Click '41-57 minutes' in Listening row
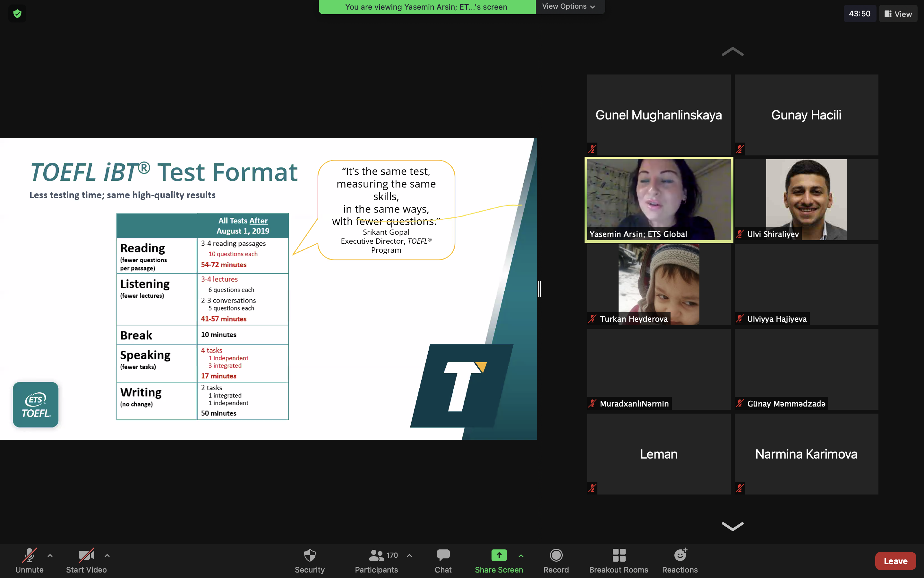Image resolution: width=924 pixels, height=578 pixels. coord(224,319)
